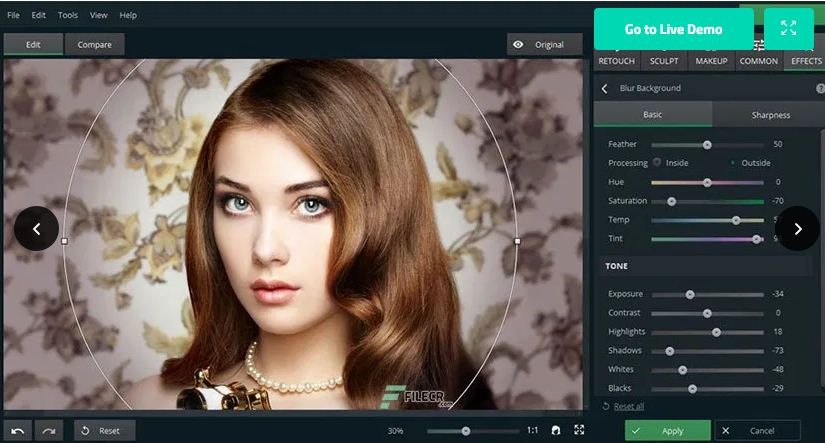Open the EFFECTS tab
Viewport: 825px width, 443px height.
click(806, 61)
